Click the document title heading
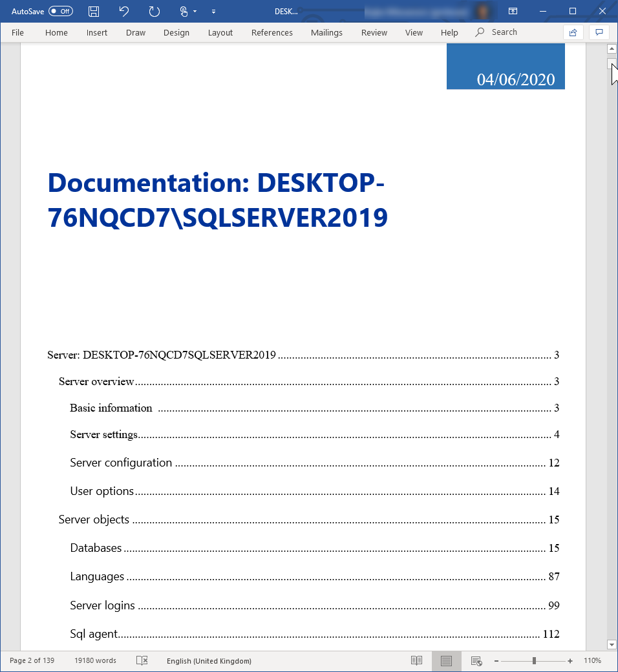 (x=217, y=200)
